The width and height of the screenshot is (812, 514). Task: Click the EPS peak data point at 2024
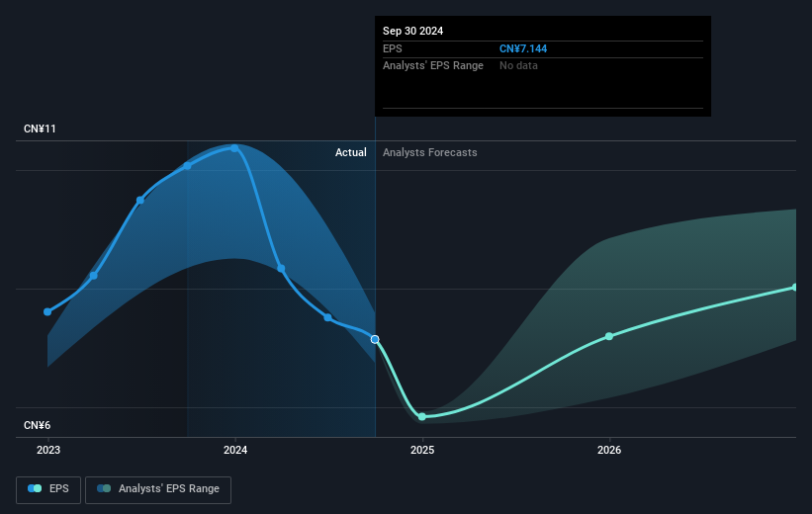234,148
